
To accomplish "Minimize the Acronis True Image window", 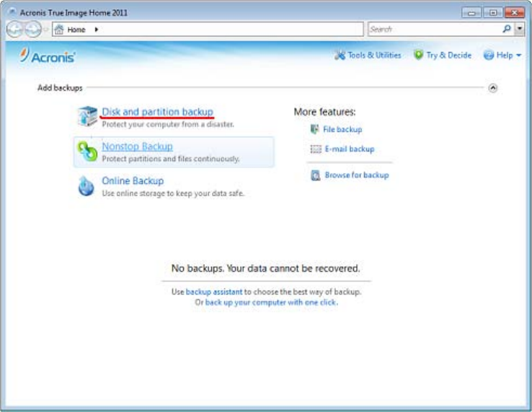I will click(x=471, y=13).
